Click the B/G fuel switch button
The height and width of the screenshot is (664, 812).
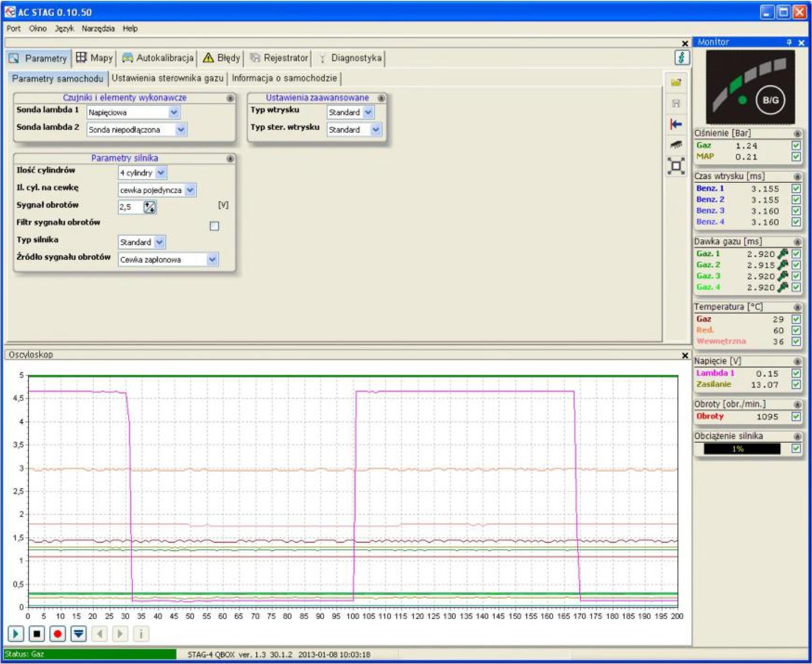pyautogui.click(x=770, y=100)
